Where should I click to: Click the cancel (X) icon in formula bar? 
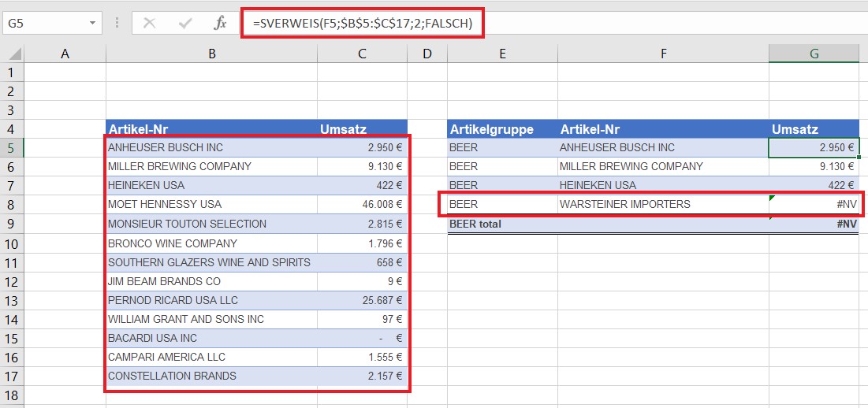tap(149, 24)
